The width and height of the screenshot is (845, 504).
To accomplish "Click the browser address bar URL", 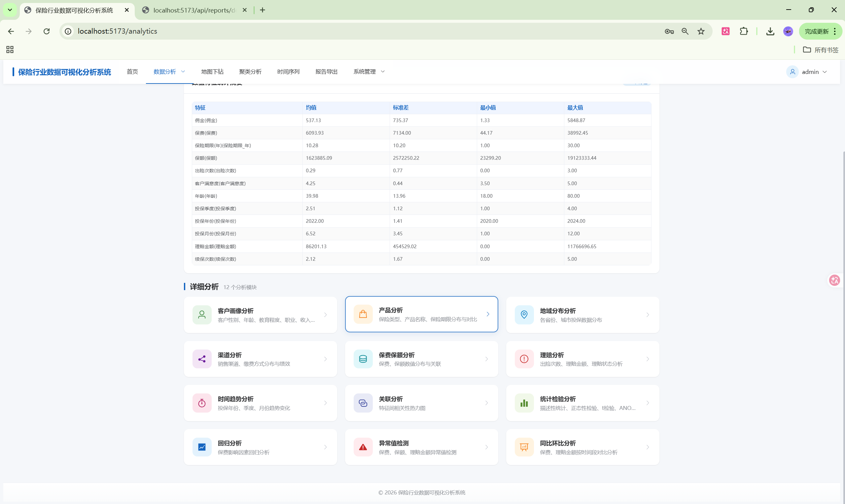I will [117, 31].
